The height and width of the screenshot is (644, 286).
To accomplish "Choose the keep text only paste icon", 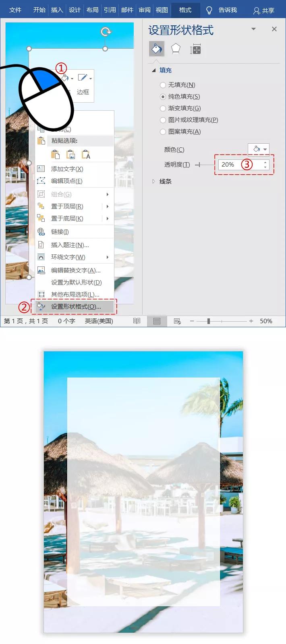I will (86, 155).
